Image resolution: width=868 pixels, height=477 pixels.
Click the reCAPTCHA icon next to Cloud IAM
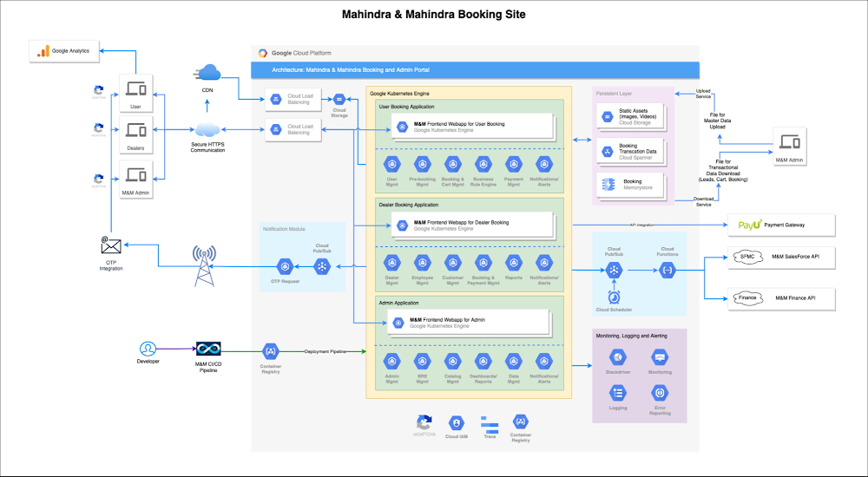click(x=424, y=422)
